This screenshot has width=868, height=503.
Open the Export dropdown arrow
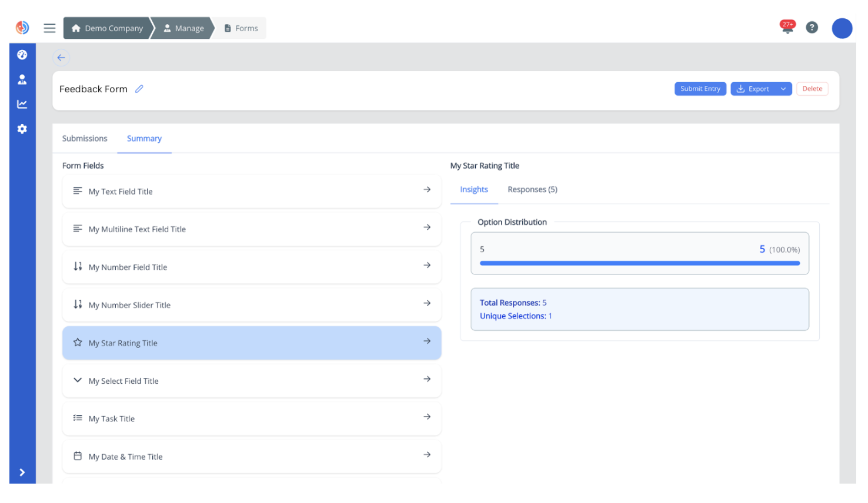(x=783, y=89)
